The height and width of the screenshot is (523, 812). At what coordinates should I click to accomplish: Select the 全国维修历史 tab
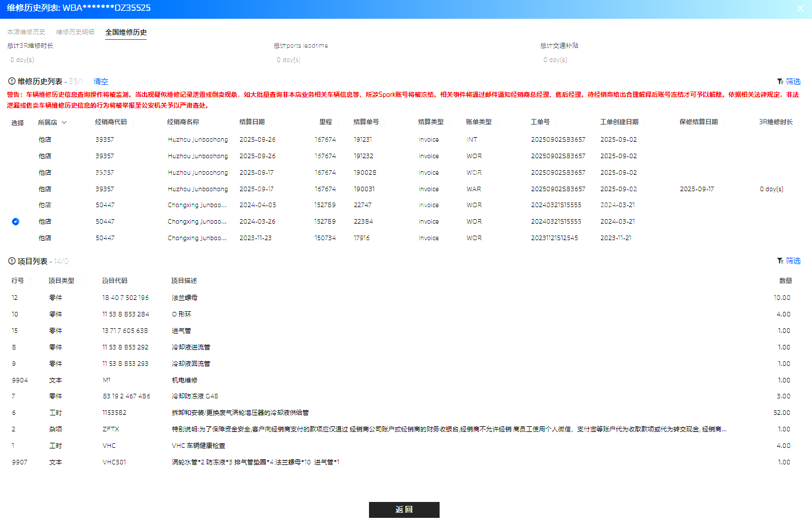click(126, 32)
